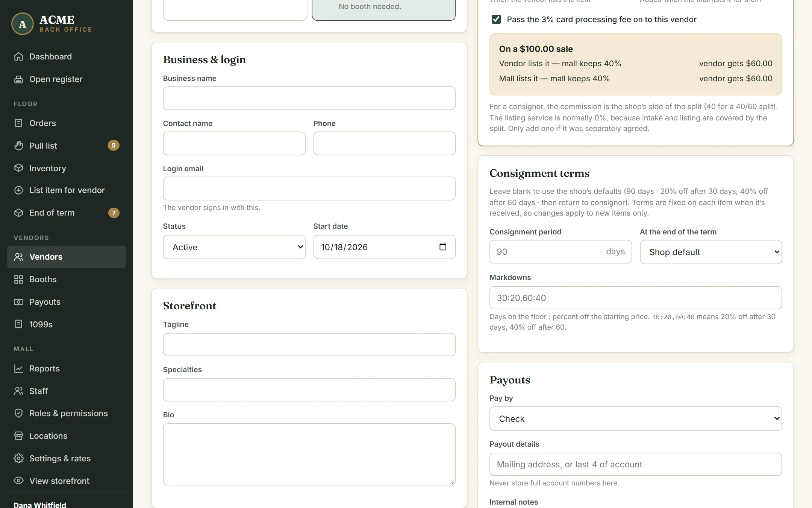Screen dimensions: 812x508
Task: Open the 1099s document icon
Action: tap(18, 324)
